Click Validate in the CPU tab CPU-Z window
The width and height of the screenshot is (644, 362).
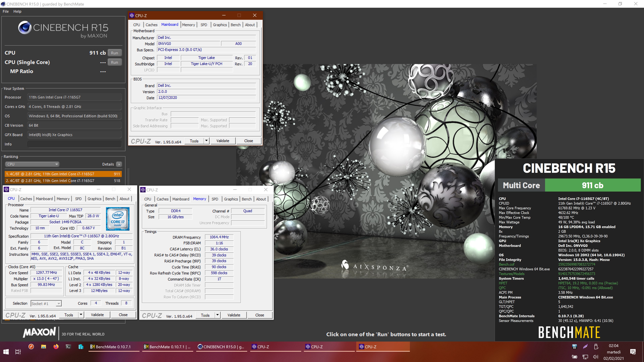point(97,315)
